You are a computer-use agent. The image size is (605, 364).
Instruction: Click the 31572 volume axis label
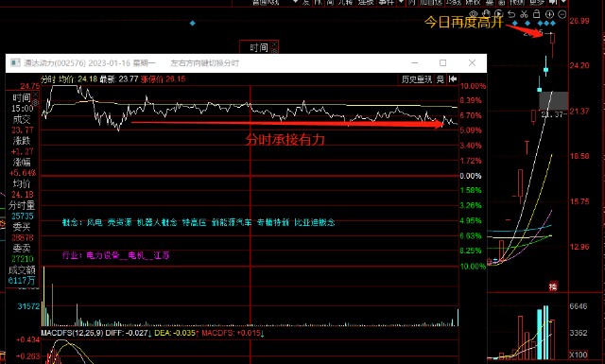pyautogui.click(x=28, y=306)
